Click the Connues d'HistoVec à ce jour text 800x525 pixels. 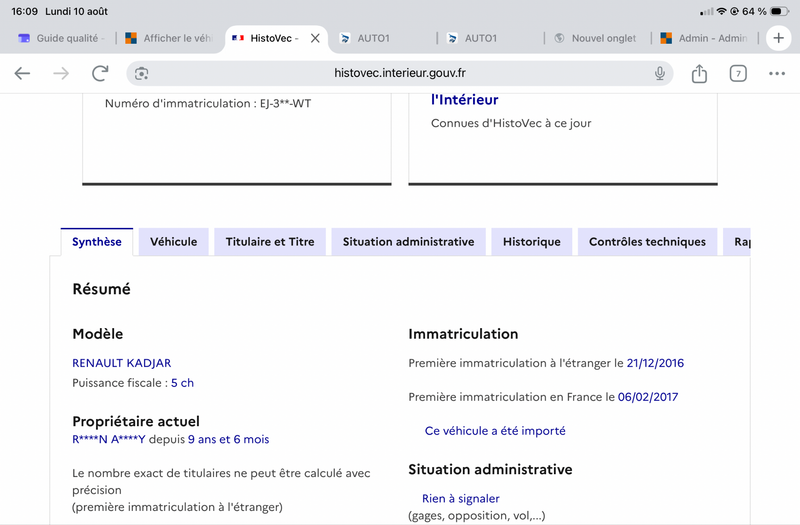(511, 123)
